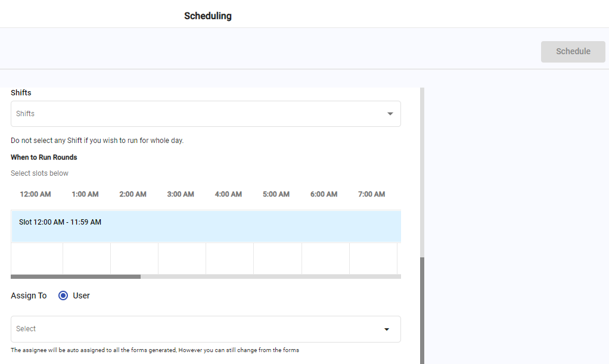
Task: Click the 4:00 AM time header
Action: 228,194
